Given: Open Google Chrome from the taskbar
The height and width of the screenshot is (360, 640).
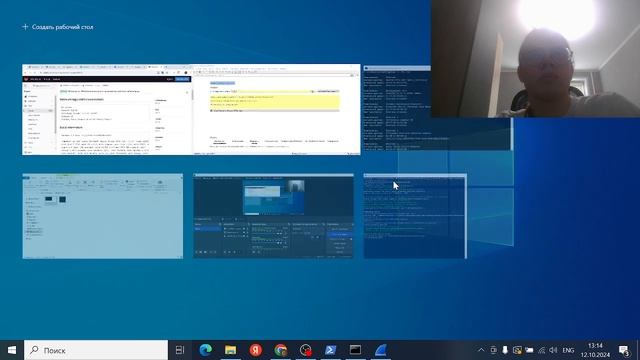Looking at the screenshot, I should coord(280,350).
